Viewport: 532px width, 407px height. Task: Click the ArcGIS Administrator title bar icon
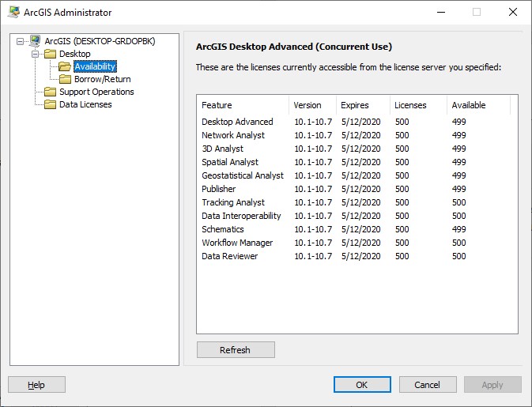pyautogui.click(x=13, y=12)
